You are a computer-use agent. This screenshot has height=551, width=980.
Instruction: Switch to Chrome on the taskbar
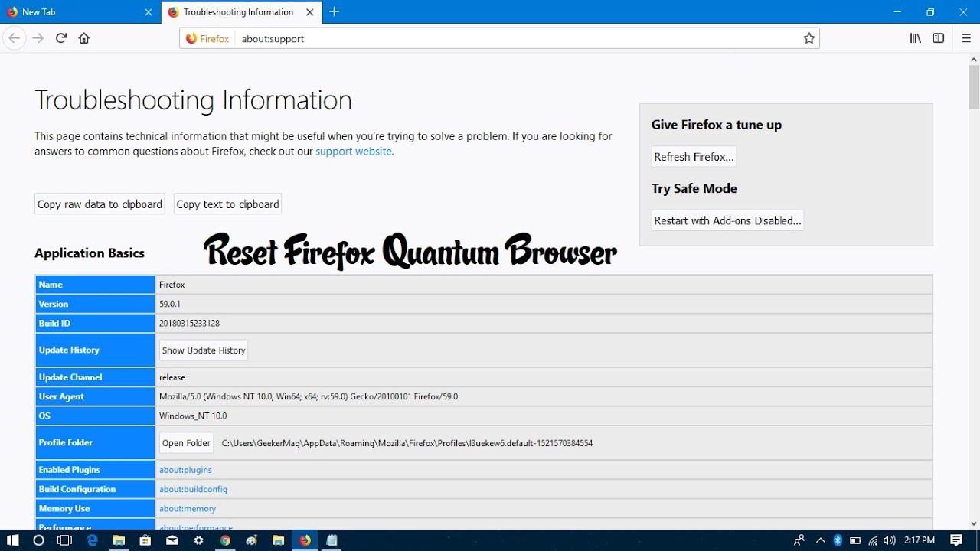225,540
